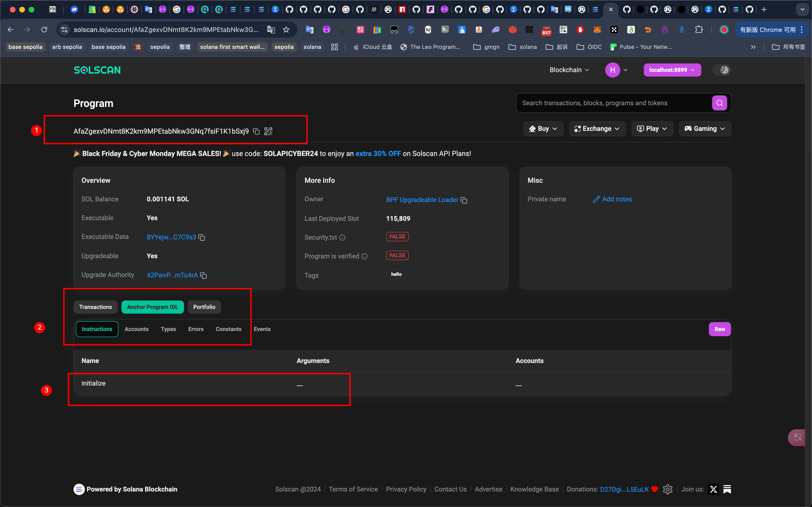
Task: Open Executable Data link BYYejw...C7C9s3
Action: pyautogui.click(x=171, y=237)
